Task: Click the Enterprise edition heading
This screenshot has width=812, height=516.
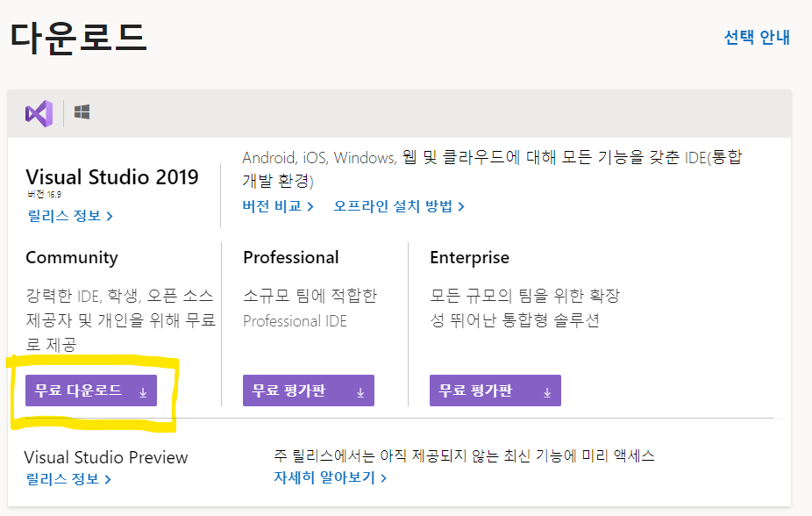Action: pos(470,257)
